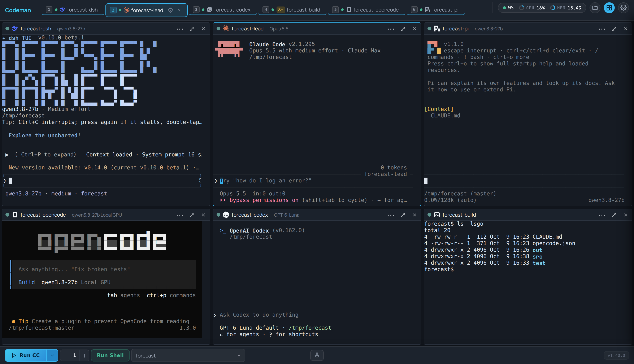Click the Codeman logo text

(x=18, y=10)
